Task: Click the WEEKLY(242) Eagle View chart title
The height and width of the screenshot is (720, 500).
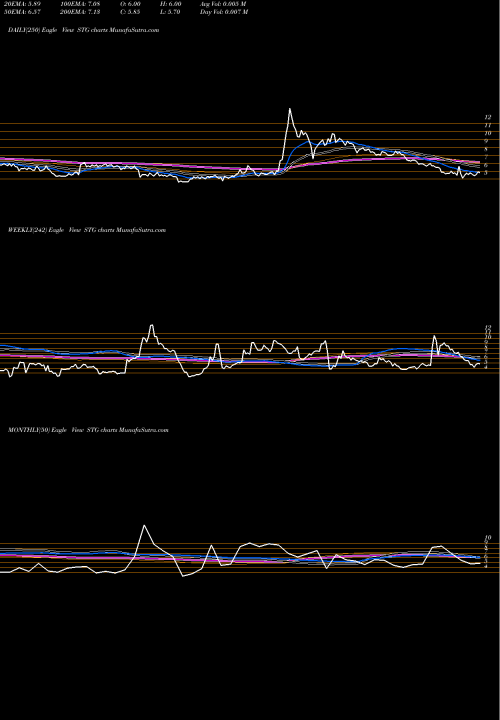Action: pyautogui.click(x=87, y=230)
